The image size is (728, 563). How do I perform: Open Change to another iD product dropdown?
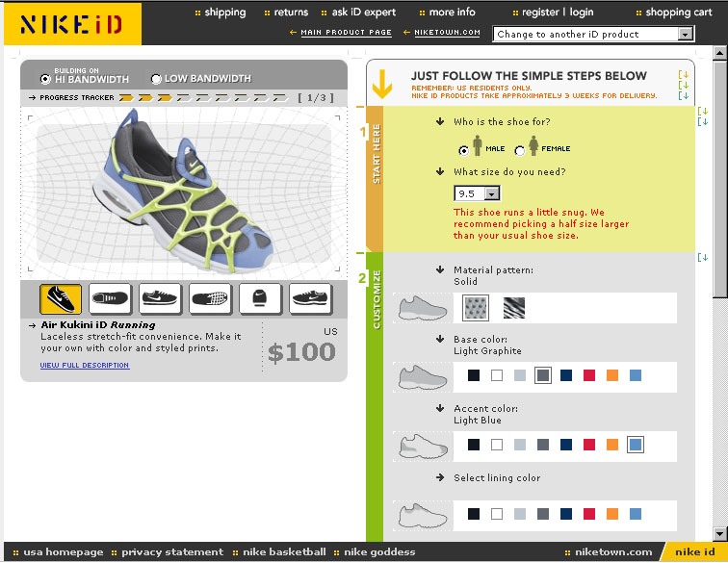(593, 35)
